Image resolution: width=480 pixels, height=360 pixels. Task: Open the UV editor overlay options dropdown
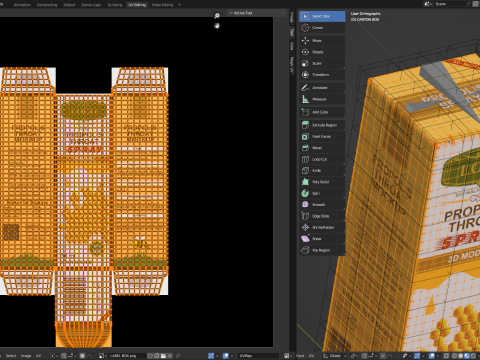tap(232, 356)
